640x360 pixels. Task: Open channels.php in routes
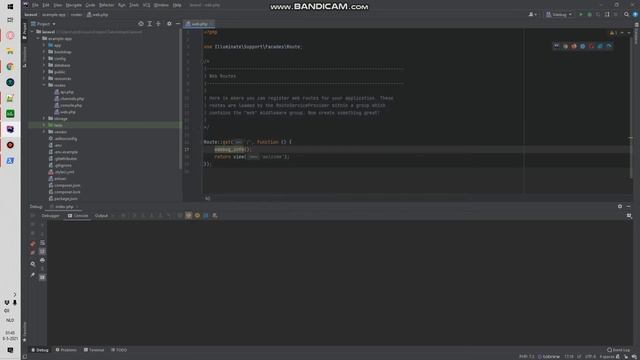click(69, 99)
